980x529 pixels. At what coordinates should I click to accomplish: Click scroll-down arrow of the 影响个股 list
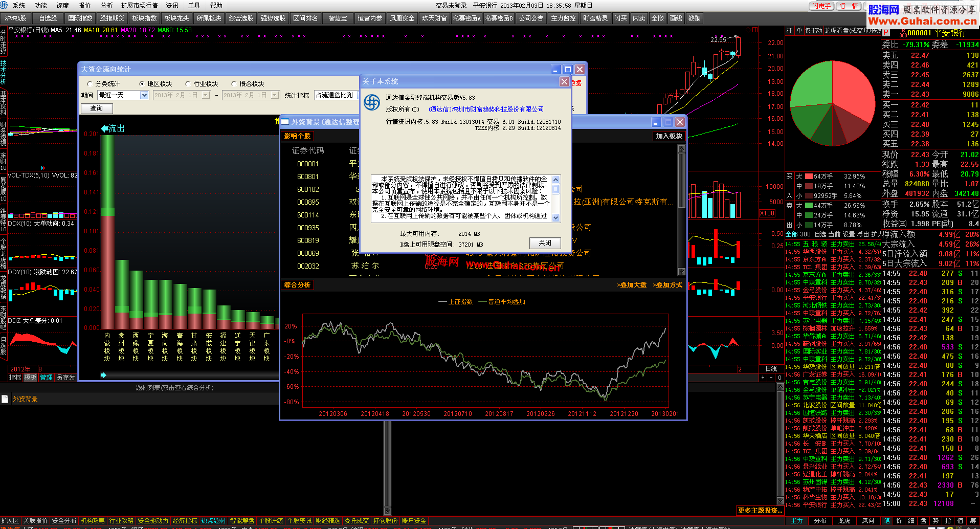[681, 272]
